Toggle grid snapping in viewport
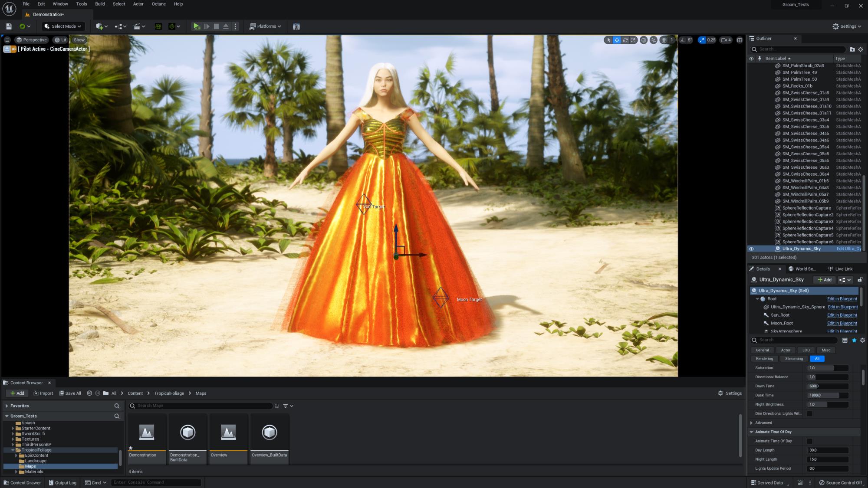The width and height of the screenshot is (868, 488). coord(664,40)
